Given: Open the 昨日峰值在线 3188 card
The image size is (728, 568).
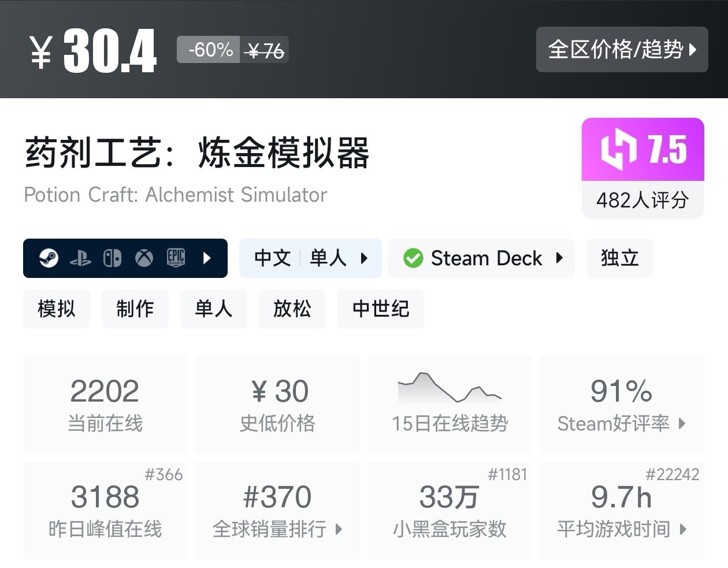Looking at the screenshot, I should (105, 510).
